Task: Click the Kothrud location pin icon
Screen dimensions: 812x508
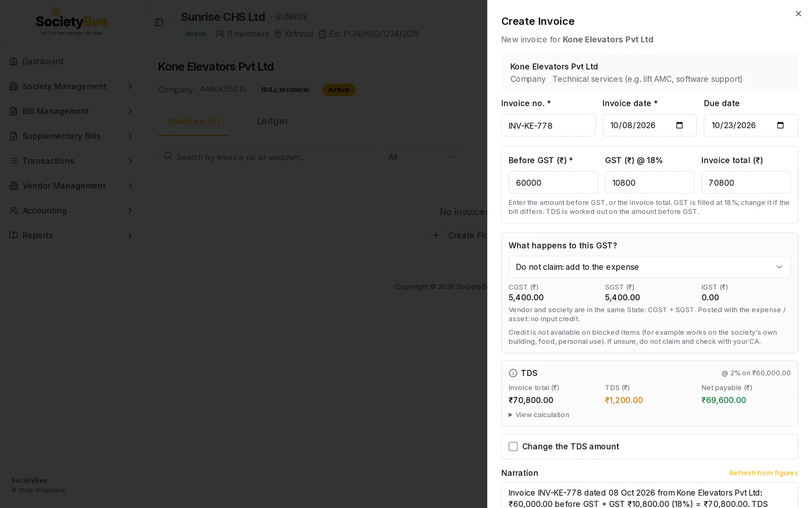Action: [x=278, y=34]
